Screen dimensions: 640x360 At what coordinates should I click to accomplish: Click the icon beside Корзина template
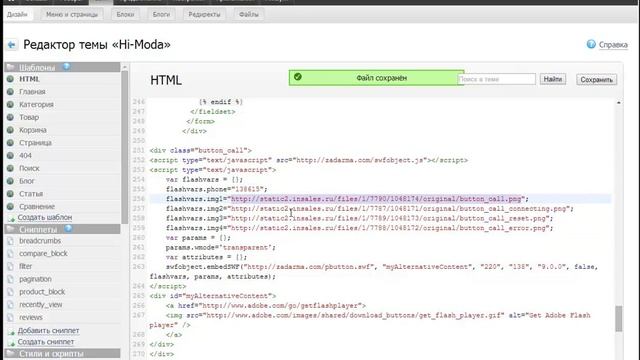tap(10, 130)
